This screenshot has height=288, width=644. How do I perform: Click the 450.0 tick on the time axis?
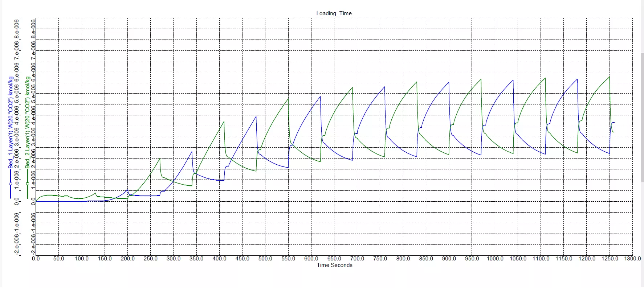click(x=242, y=259)
